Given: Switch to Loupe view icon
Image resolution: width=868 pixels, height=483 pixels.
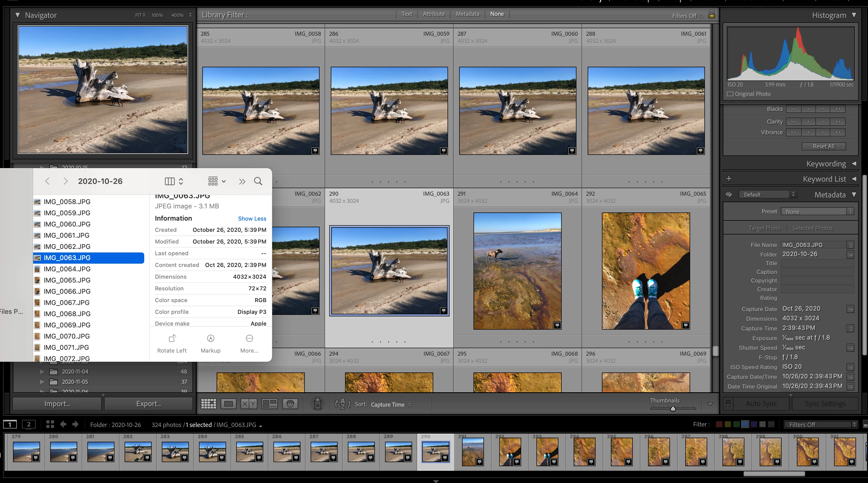Looking at the screenshot, I should pos(229,404).
